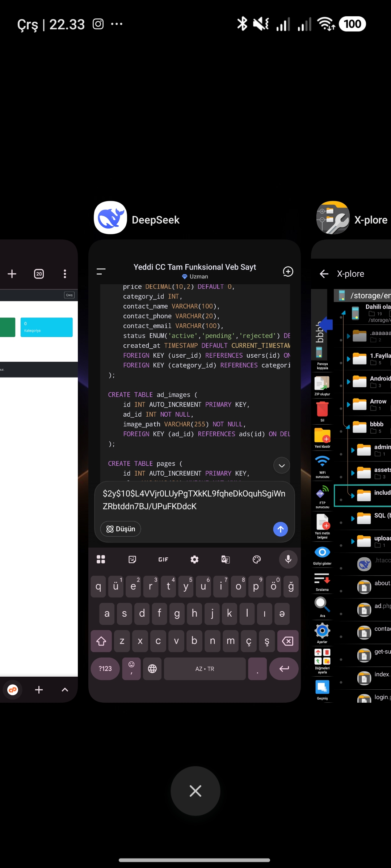Go back in X-plore header
The image size is (391, 868).
click(324, 274)
